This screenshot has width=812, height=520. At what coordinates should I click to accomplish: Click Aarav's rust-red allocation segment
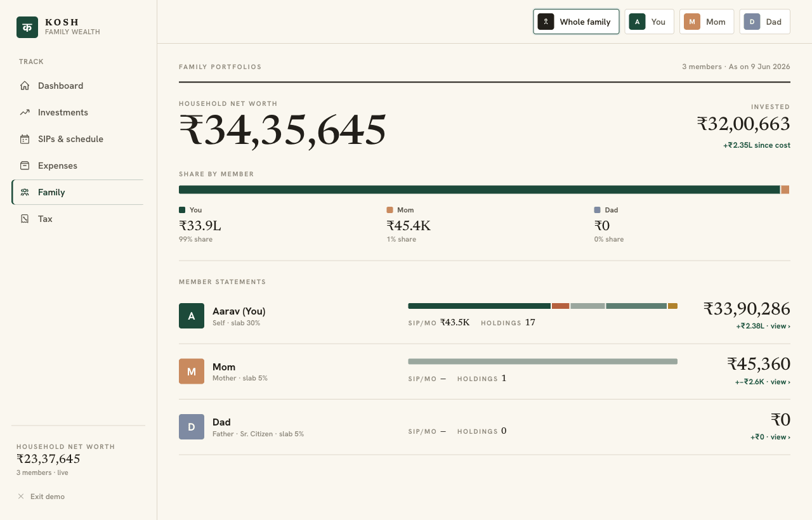click(x=560, y=306)
